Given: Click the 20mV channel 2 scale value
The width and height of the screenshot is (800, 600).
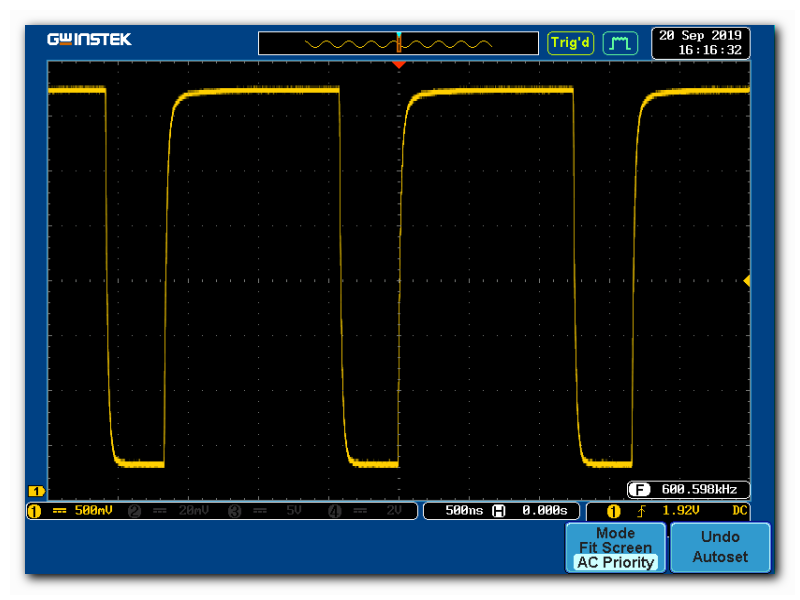Looking at the screenshot, I should click(193, 510).
